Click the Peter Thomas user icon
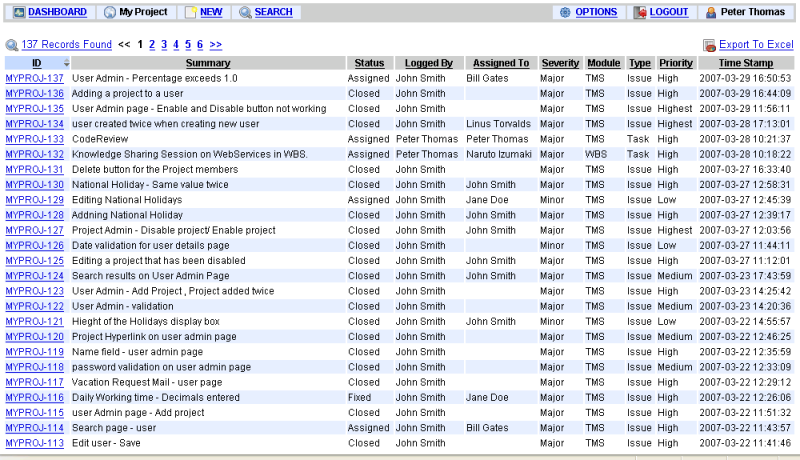800x460 pixels. [711, 12]
